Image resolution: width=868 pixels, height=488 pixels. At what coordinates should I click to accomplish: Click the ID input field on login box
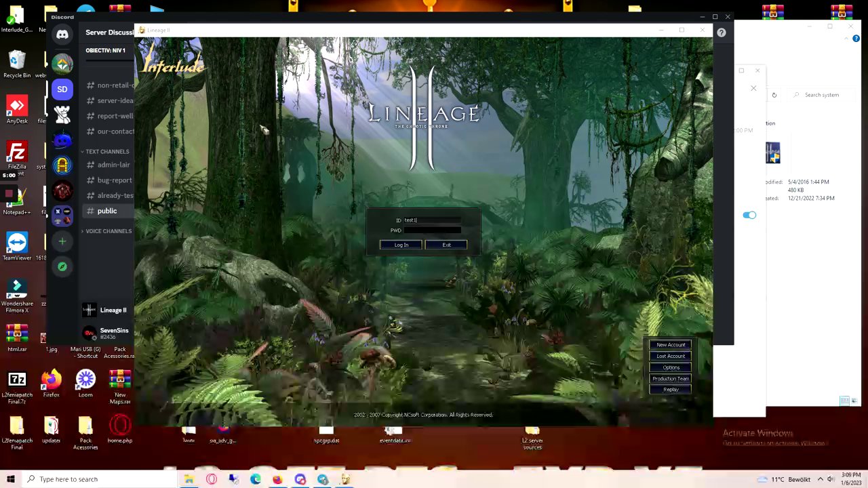[x=432, y=220]
